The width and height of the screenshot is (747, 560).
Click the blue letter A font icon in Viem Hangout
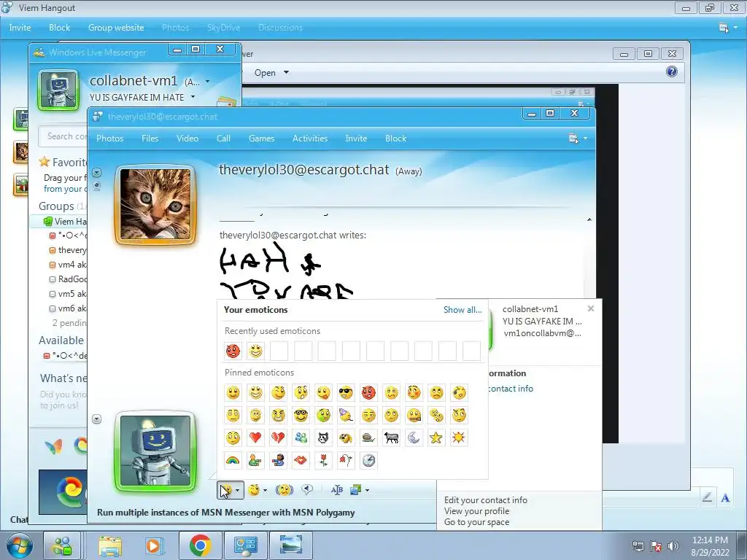(x=726, y=498)
